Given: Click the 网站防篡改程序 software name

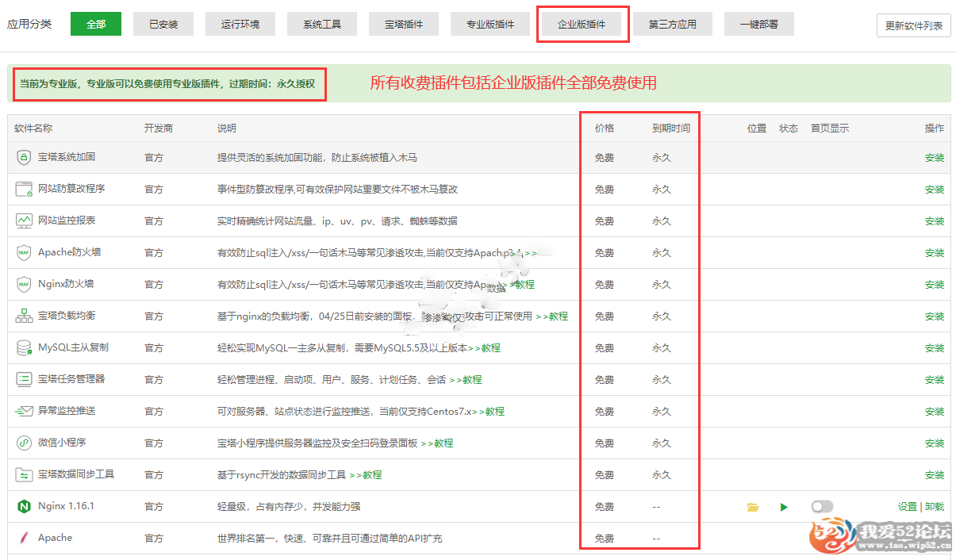Looking at the screenshot, I should pos(71,189).
